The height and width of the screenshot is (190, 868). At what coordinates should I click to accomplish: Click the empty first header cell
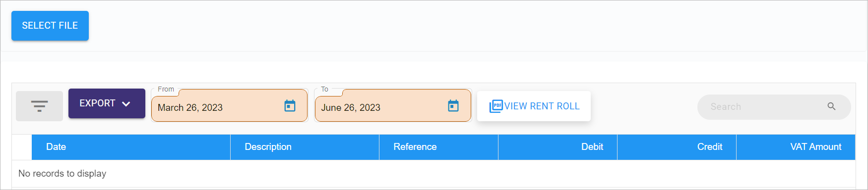(22, 147)
